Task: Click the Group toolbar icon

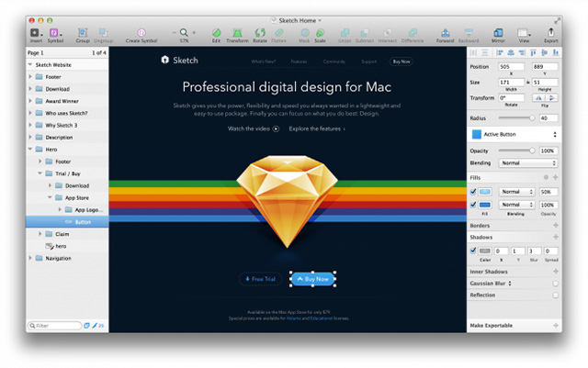Action: 83,33
